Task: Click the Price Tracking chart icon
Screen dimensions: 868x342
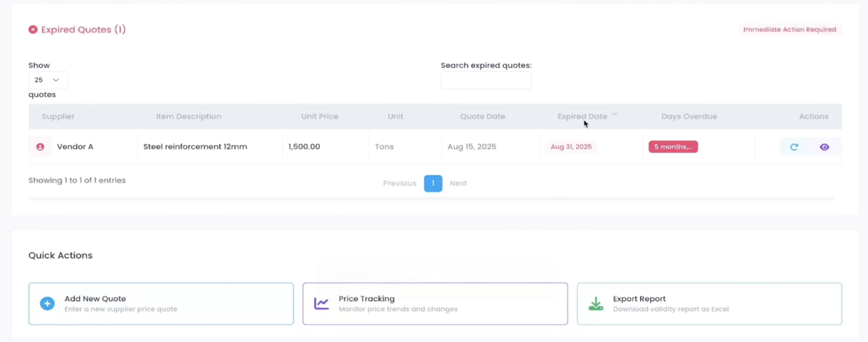Action: click(321, 304)
